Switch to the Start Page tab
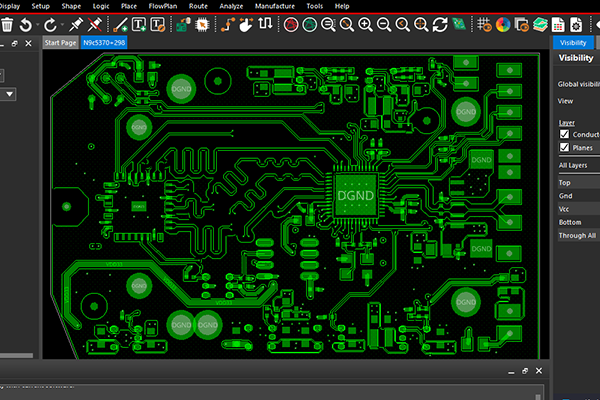The image size is (600, 400). tap(61, 43)
